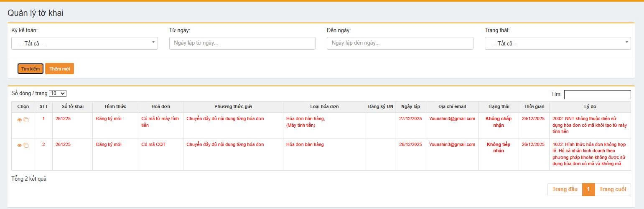Click the Loại hóa đơn column header
This screenshot has height=209, width=644.
coord(324,107)
